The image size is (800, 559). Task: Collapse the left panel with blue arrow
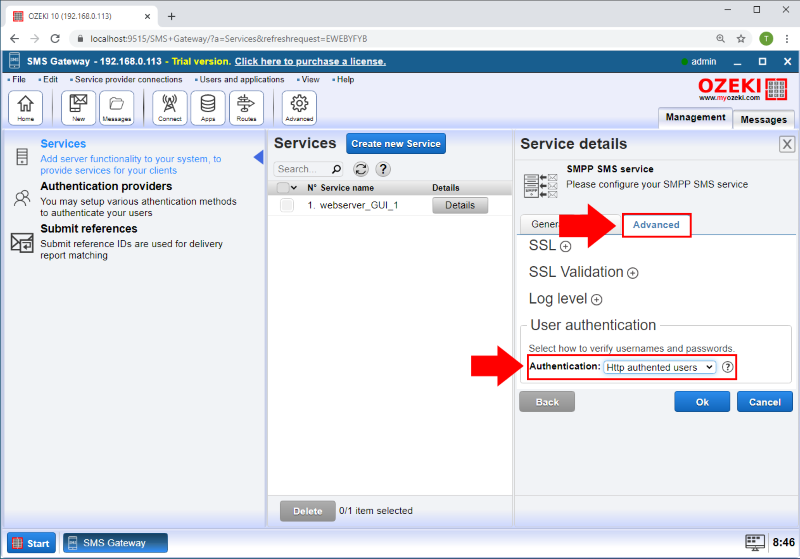(x=259, y=157)
